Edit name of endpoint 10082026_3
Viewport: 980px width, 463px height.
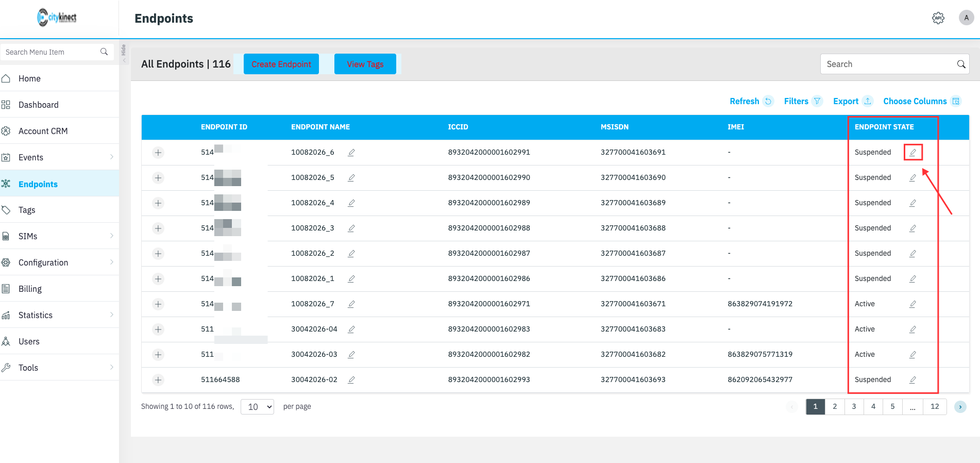tap(351, 228)
